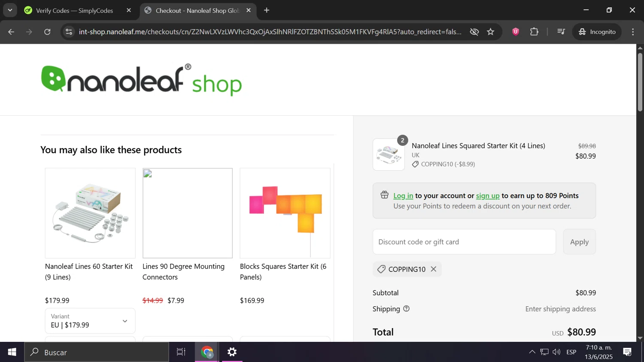
Task: Focus the Discount code or gift card field
Action: click(x=464, y=241)
